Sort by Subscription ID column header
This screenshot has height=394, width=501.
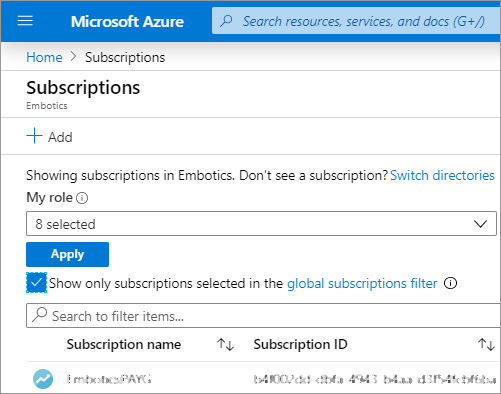click(300, 344)
